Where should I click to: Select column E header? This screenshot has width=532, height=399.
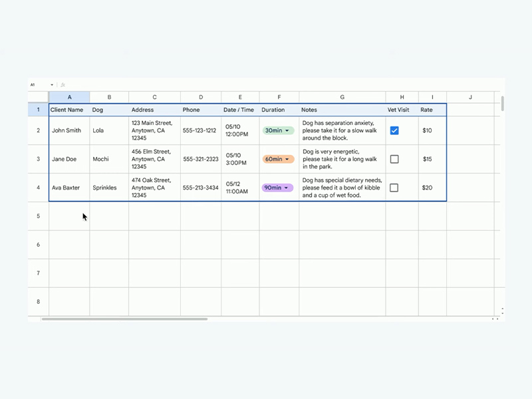click(240, 97)
